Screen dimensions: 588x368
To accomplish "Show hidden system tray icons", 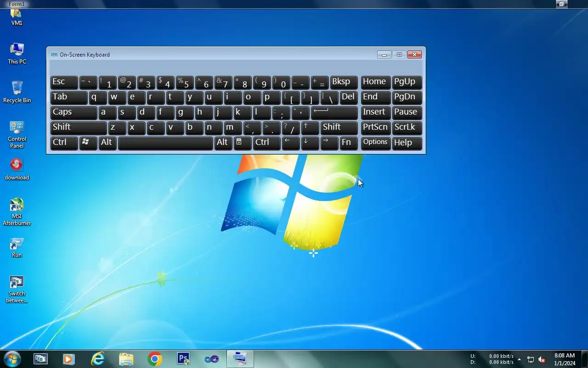I will (519, 359).
